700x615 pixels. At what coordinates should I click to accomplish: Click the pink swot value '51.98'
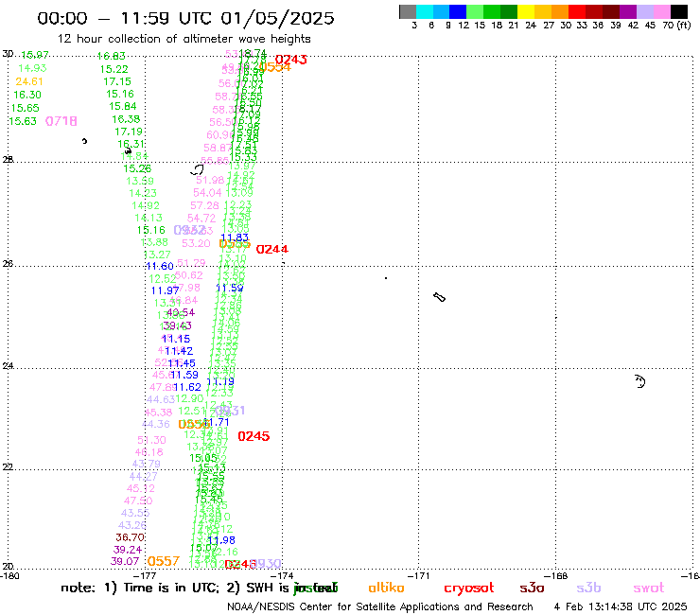coord(210,180)
